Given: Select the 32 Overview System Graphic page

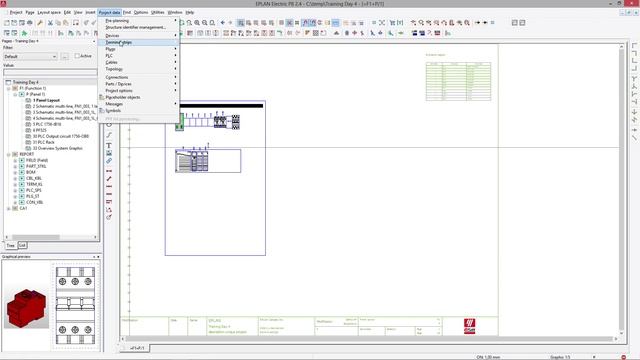Looking at the screenshot, I should (x=58, y=148).
